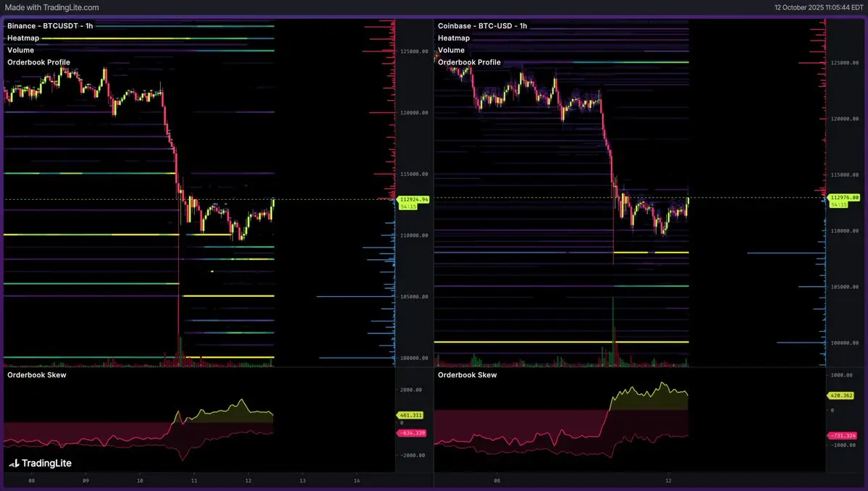The width and height of the screenshot is (868, 491).
Task: Click 1000.00 on the Coinbase skew axis
Action: pyautogui.click(x=841, y=375)
